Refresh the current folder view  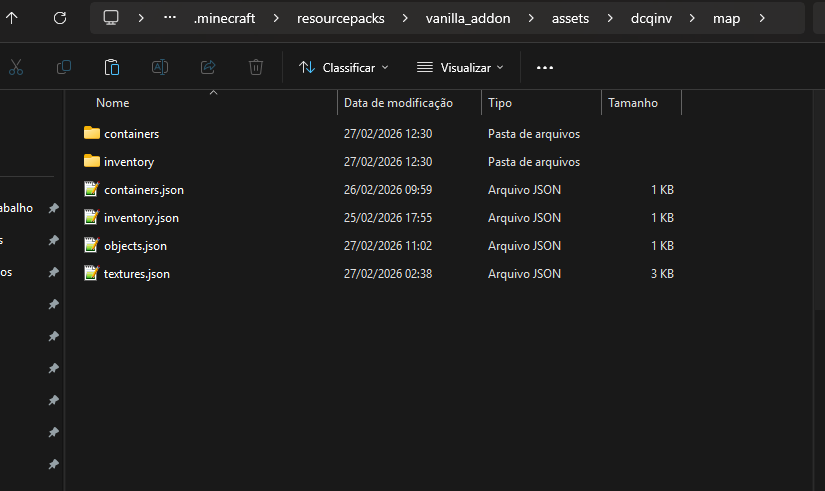point(60,18)
